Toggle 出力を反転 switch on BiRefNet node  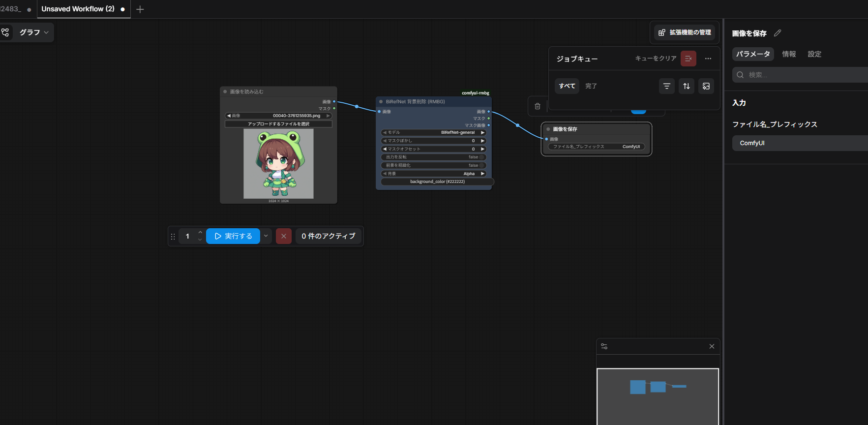coord(482,157)
